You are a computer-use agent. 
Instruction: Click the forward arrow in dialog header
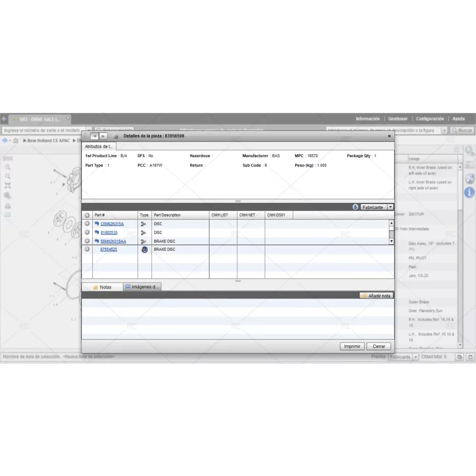(103, 136)
